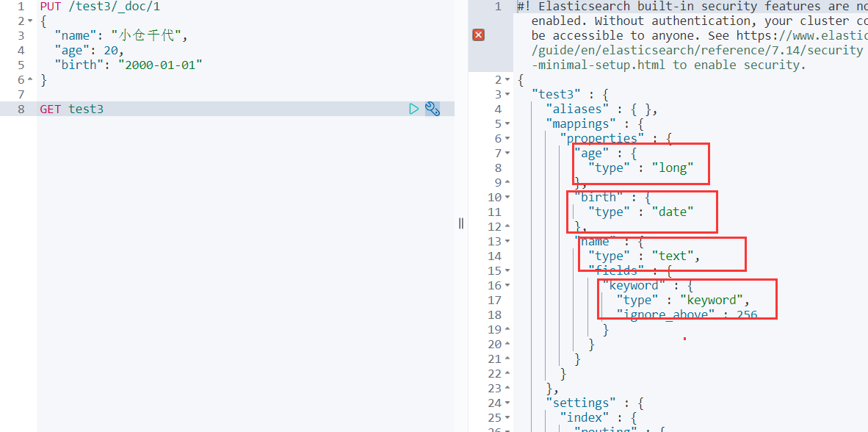Image resolution: width=868 pixels, height=432 pixels.
Task: Collapse the "properties" block in the response
Action: [x=507, y=138]
